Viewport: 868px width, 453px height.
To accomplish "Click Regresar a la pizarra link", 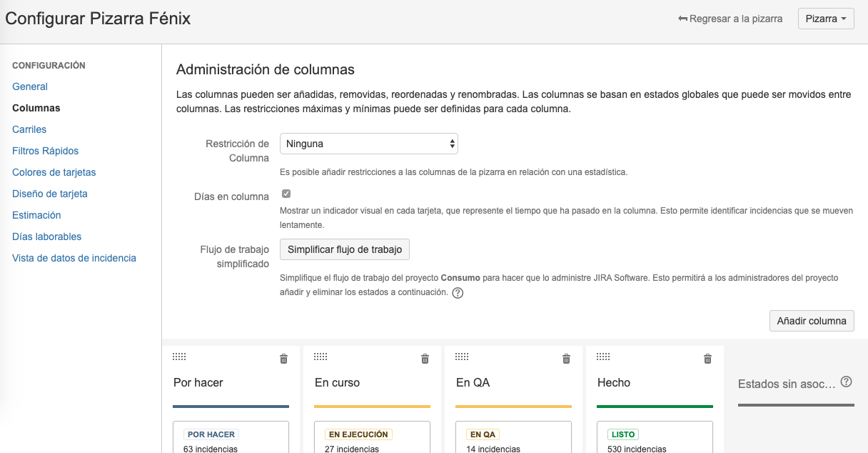I will [730, 19].
